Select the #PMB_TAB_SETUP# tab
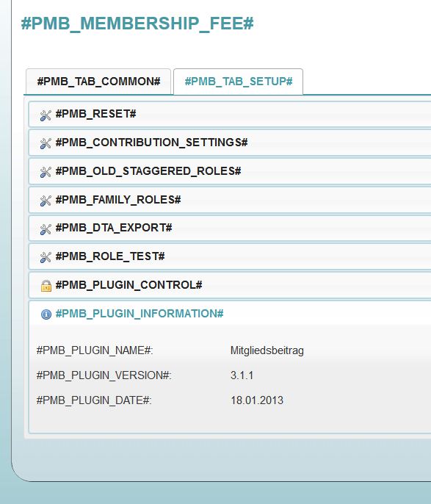 coord(239,82)
